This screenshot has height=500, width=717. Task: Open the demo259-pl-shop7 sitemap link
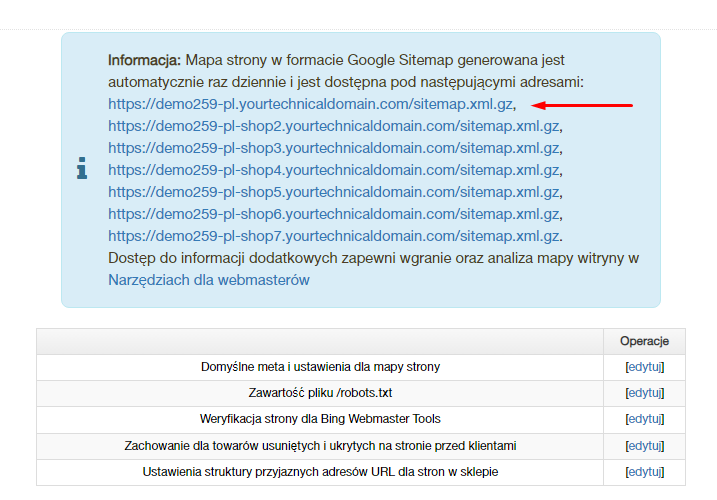[x=334, y=236]
